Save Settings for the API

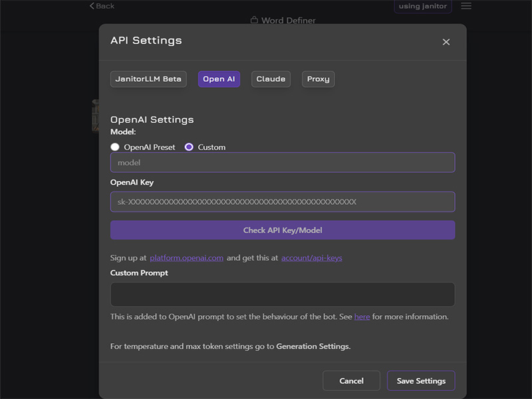coord(421,380)
